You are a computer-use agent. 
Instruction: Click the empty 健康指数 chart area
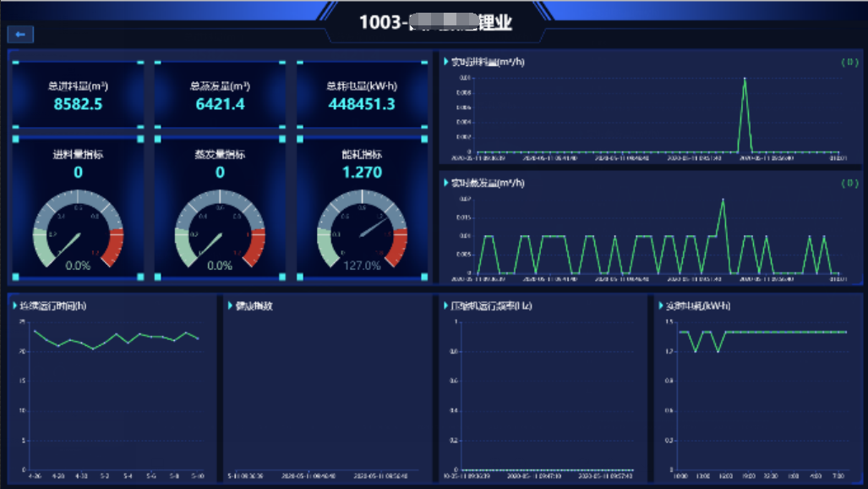coord(325,389)
